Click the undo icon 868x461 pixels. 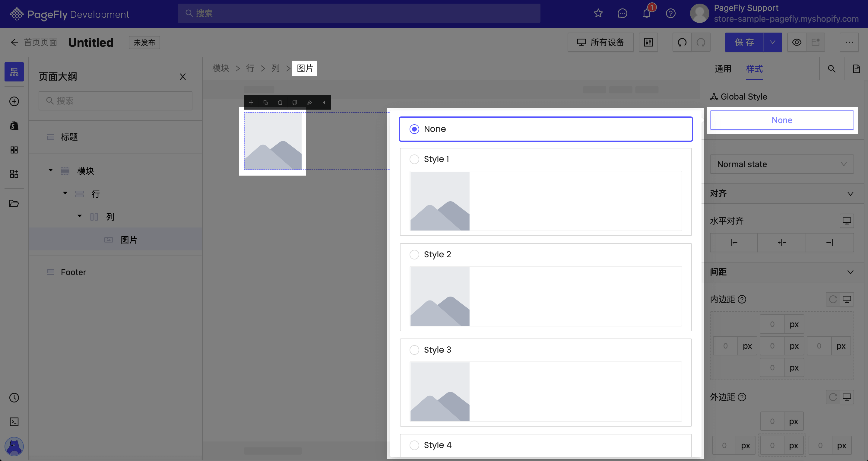coord(682,42)
